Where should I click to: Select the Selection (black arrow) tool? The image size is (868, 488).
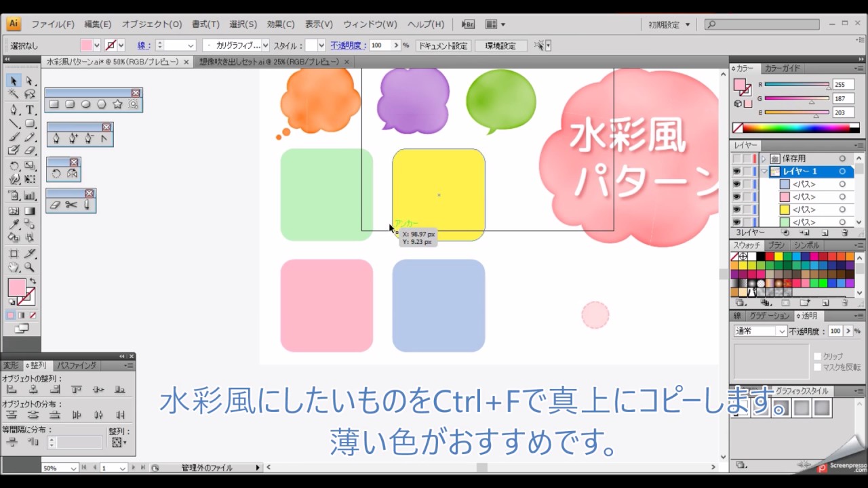click(x=14, y=81)
